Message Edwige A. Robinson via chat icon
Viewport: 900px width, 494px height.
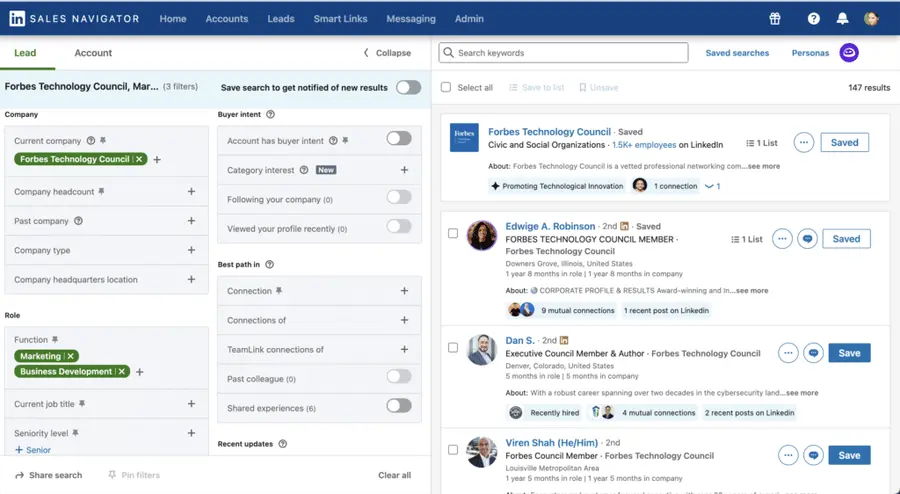808,239
